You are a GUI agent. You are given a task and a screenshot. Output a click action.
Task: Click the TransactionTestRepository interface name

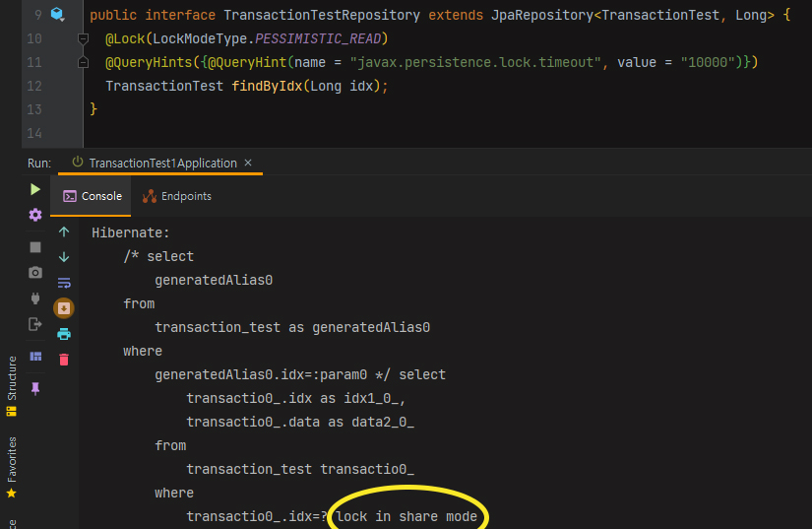(x=322, y=15)
